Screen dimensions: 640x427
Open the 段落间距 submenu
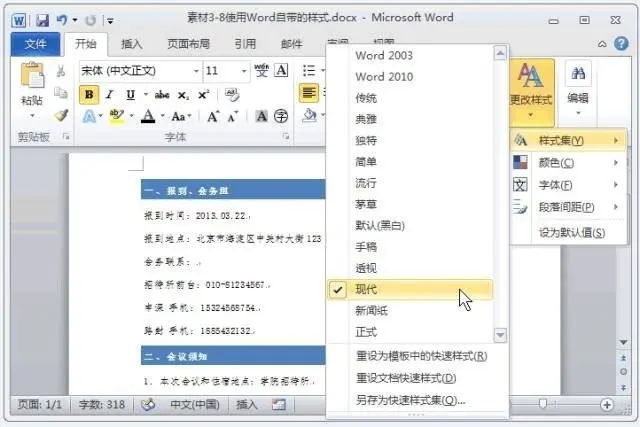(568, 207)
